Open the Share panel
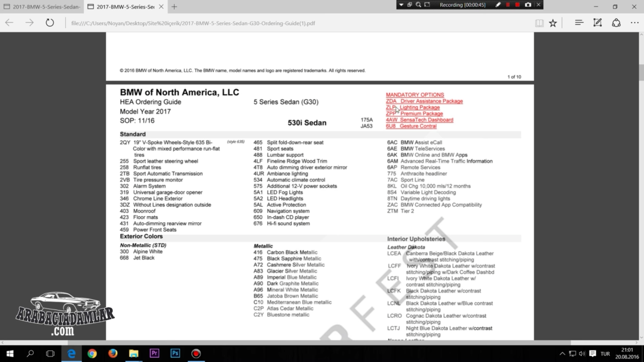Image resolution: width=644 pixels, height=362 pixels. pyautogui.click(x=616, y=23)
